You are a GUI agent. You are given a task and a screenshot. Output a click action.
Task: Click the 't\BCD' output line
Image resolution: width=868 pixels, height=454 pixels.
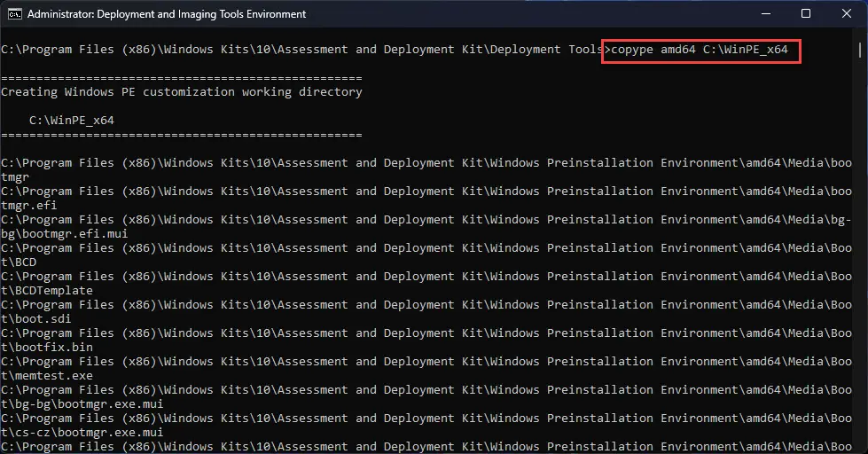tap(19, 262)
